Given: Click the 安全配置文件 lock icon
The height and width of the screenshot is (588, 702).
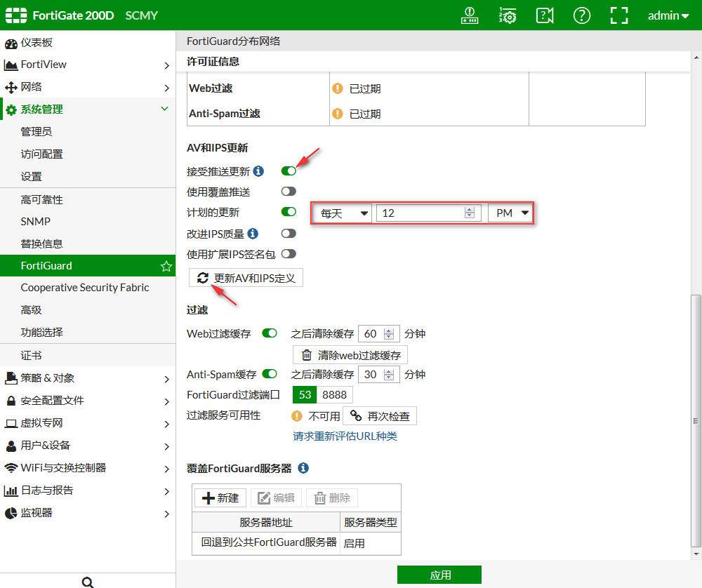Looking at the screenshot, I should [11, 401].
